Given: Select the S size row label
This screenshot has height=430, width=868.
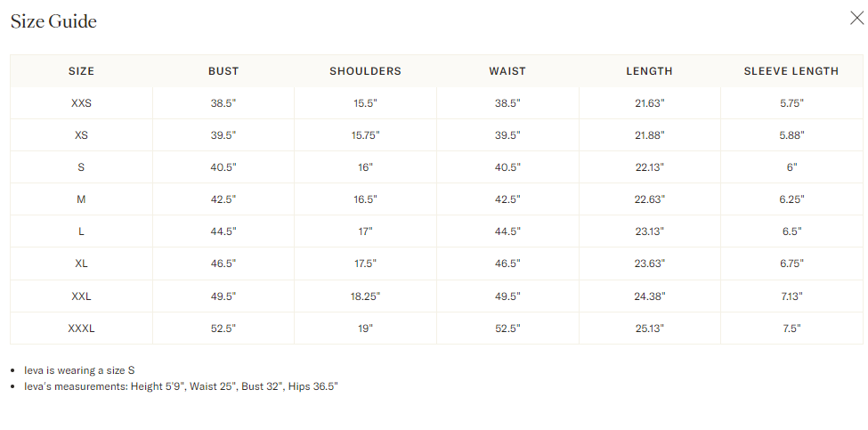Looking at the screenshot, I should (81, 167).
